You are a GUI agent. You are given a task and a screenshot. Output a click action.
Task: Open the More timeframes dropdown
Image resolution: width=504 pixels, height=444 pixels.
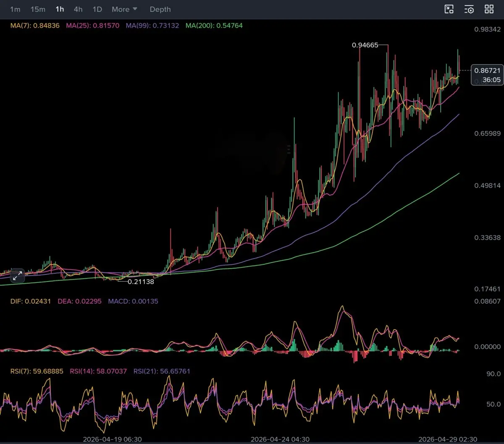pos(125,9)
